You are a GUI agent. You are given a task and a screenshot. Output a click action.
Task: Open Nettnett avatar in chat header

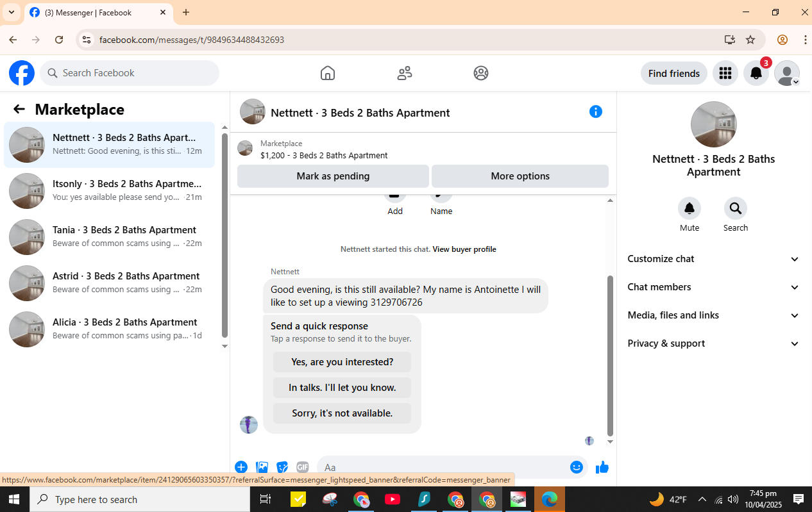pos(253,111)
